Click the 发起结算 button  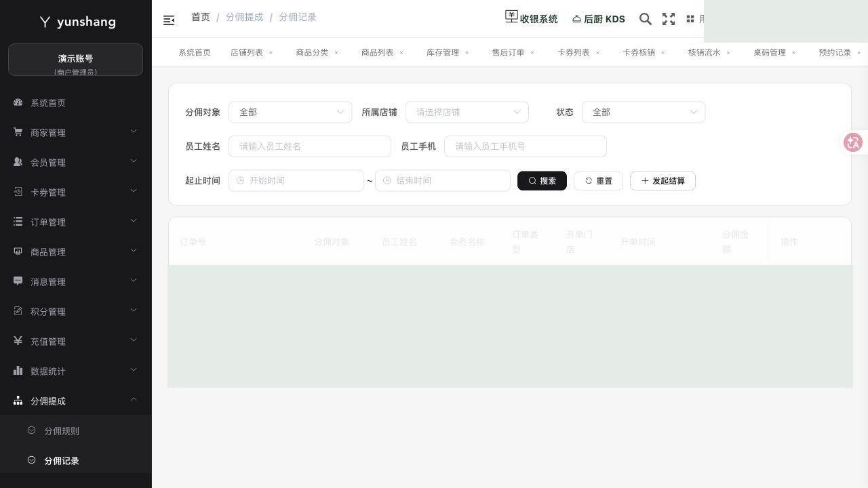pyautogui.click(x=663, y=180)
